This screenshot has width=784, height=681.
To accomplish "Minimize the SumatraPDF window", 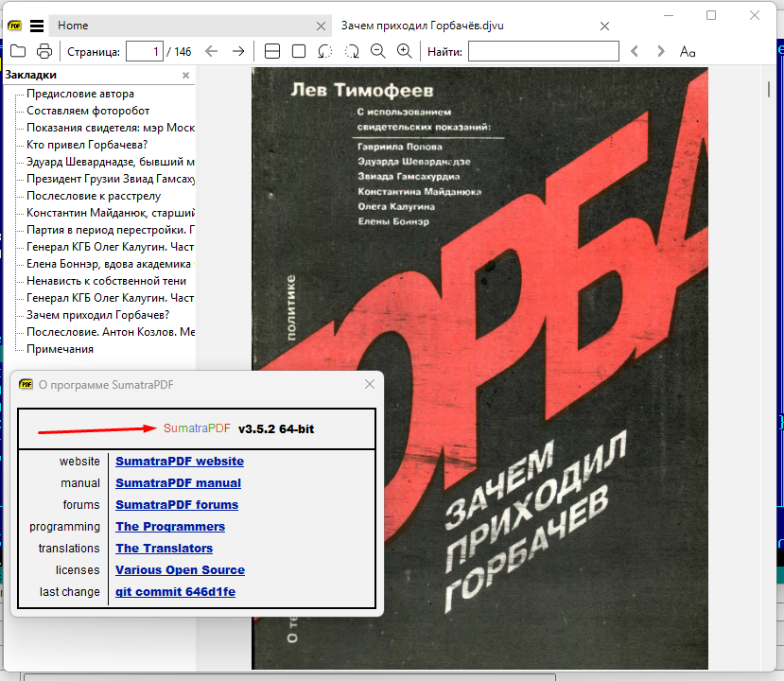I will pyautogui.click(x=669, y=15).
